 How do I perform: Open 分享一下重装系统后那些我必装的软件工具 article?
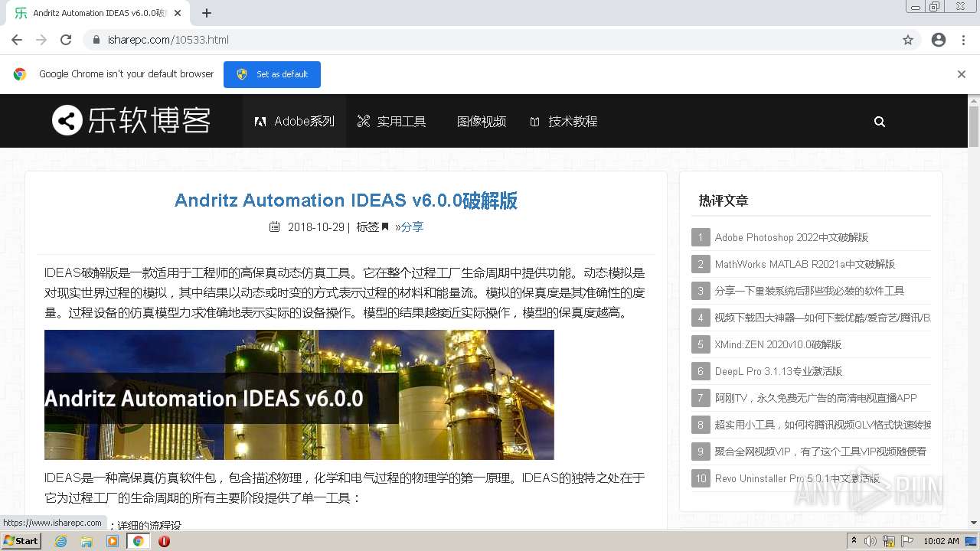click(809, 291)
